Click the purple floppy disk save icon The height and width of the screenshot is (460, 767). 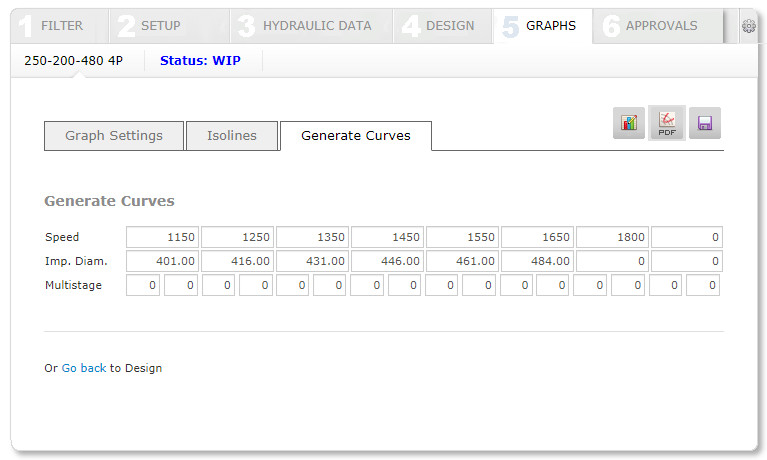(x=704, y=123)
